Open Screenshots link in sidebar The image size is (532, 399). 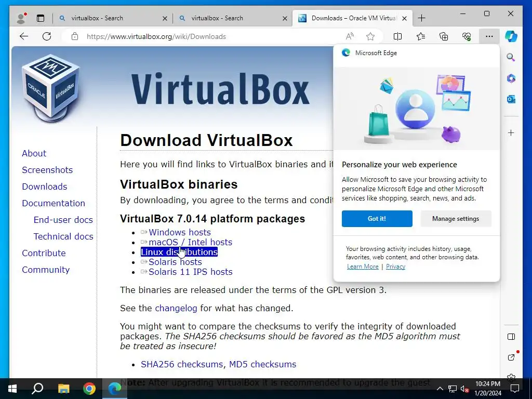coord(47,170)
